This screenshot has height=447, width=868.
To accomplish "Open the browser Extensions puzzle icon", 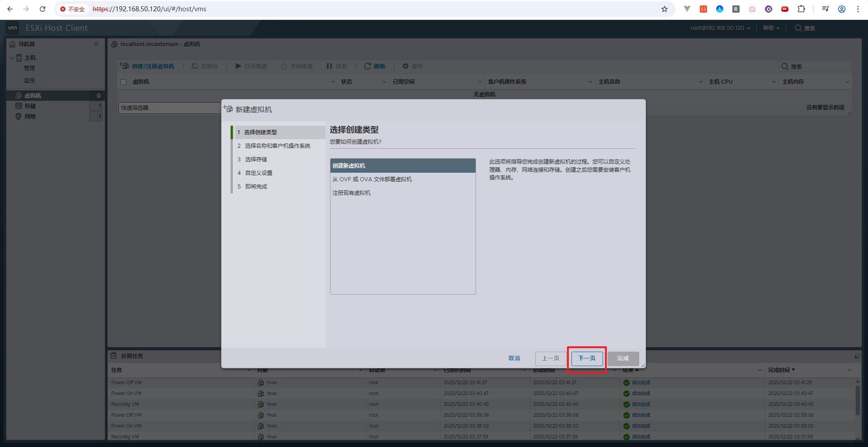I will tap(801, 9).
